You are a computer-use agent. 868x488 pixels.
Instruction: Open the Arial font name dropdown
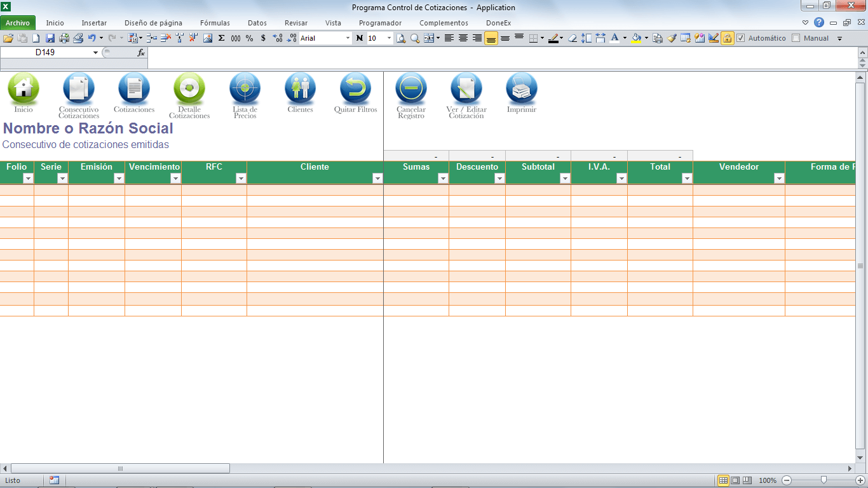(348, 38)
